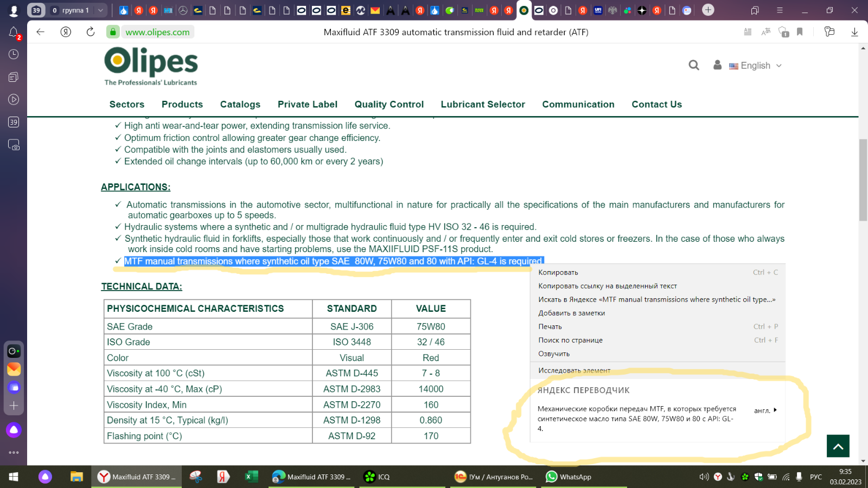Open the Lubricant Selector page

pos(483,105)
